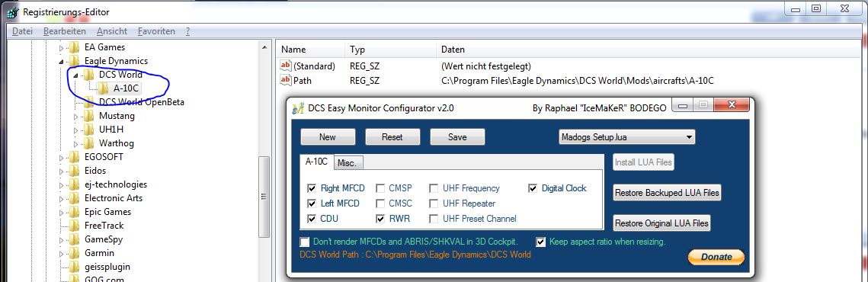Open the Ansicht menu
Image resolution: width=868 pixels, height=282 pixels.
[112, 31]
